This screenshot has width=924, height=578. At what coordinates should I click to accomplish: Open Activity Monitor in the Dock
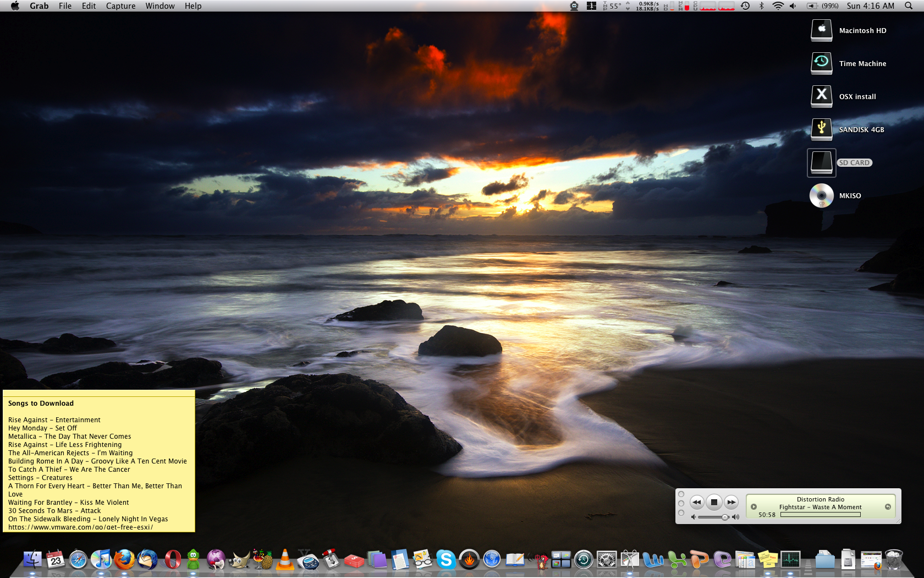791,560
